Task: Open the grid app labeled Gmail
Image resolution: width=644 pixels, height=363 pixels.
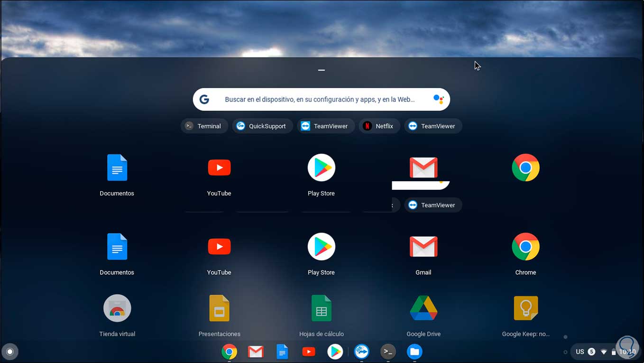Action: click(423, 254)
